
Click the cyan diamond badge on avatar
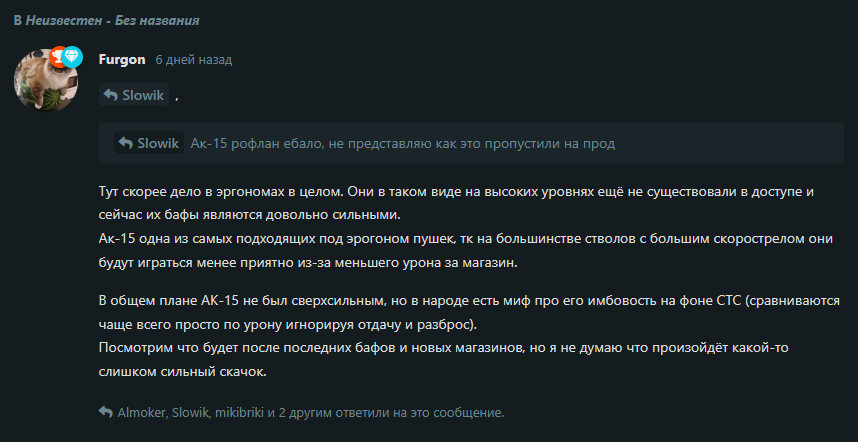72,57
